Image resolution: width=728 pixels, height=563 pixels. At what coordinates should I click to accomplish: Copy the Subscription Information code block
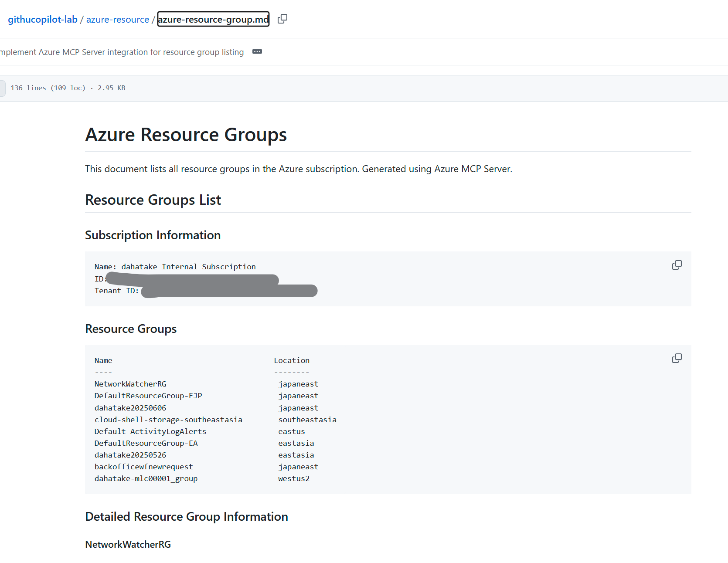click(x=677, y=265)
